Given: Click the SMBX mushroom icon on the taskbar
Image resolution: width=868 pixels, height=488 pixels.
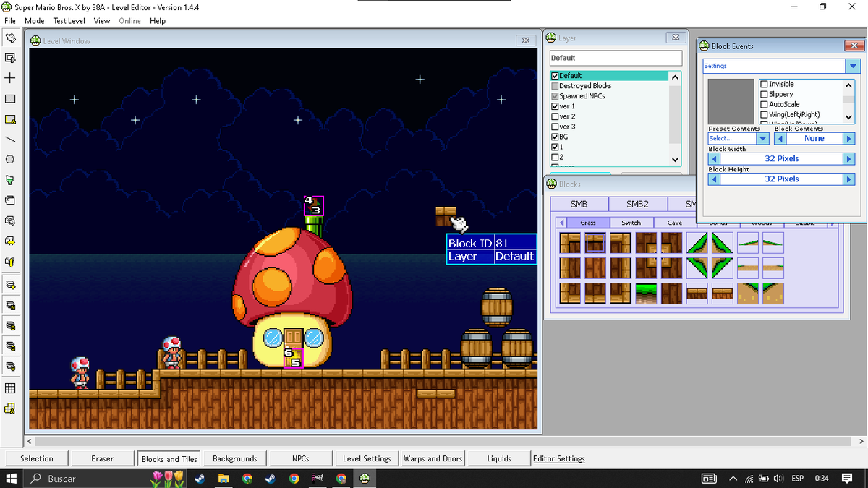Looking at the screenshot, I should click(365, 478).
